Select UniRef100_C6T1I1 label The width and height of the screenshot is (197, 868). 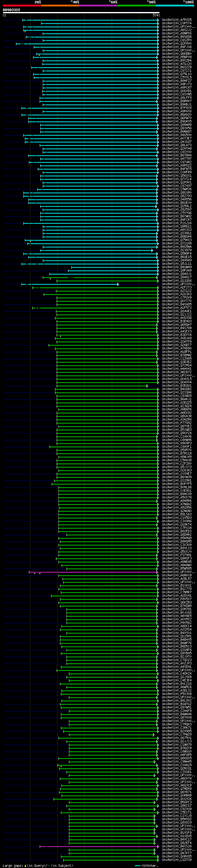pyautogui.click(x=177, y=71)
